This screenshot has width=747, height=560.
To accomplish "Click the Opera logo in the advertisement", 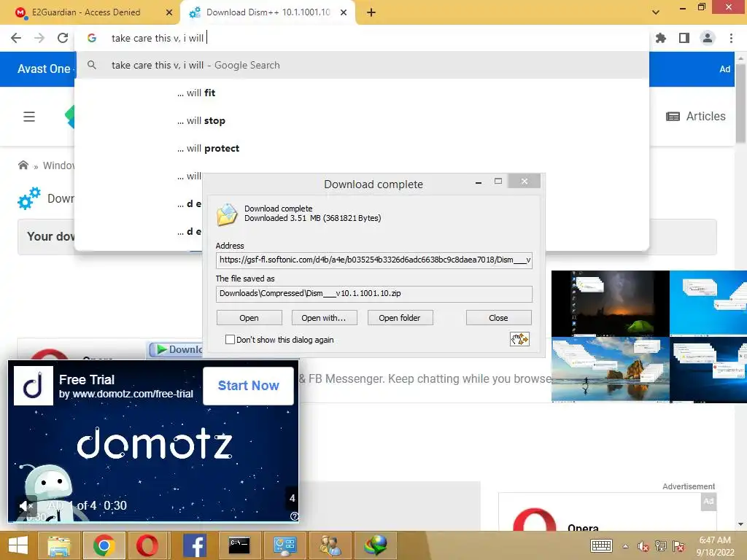I will tap(535, 520).
